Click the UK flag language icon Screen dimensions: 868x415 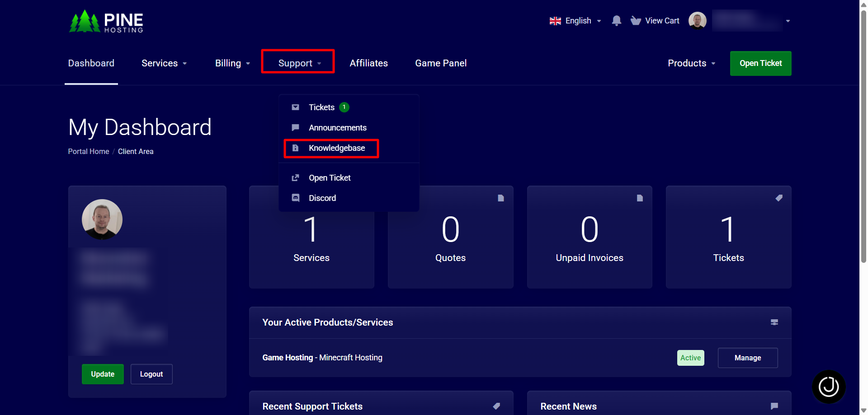coord(555,21)
